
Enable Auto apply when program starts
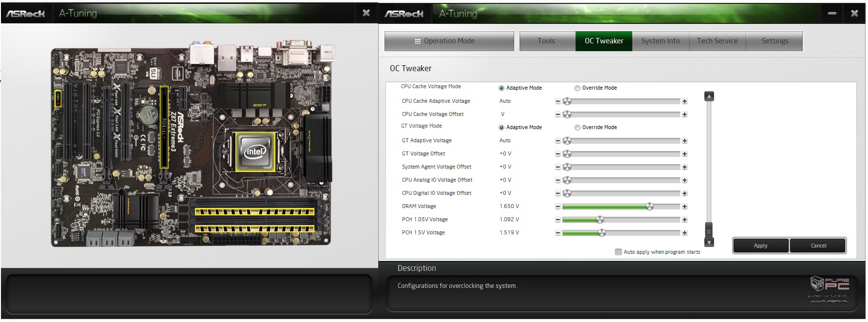tap(618, 252)
